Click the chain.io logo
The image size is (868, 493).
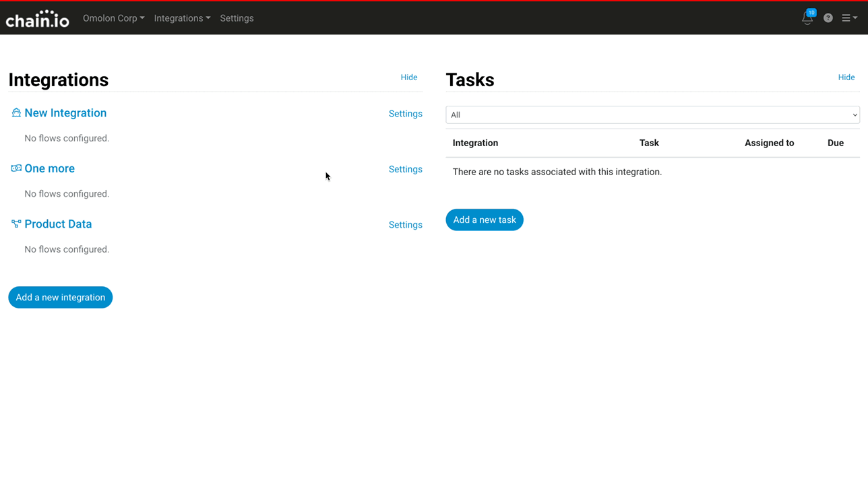[37, 19]
